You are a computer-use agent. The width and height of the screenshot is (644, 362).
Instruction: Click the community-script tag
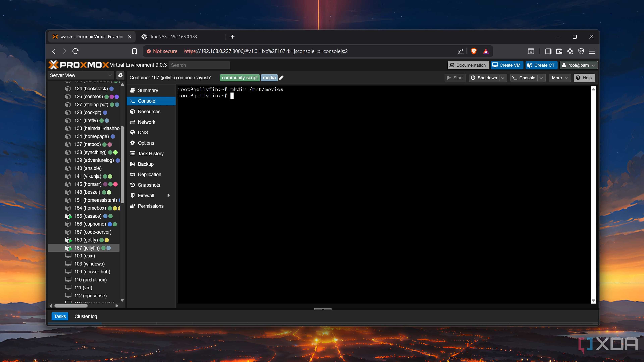(x=239, y=78)
